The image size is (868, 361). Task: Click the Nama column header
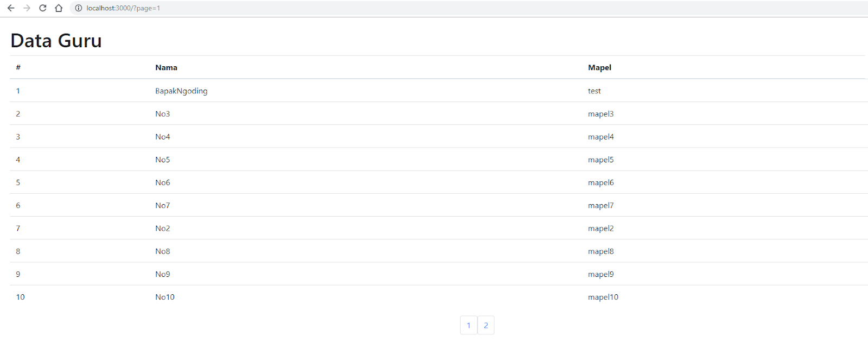pyautogui.click(x=166, y=67)
